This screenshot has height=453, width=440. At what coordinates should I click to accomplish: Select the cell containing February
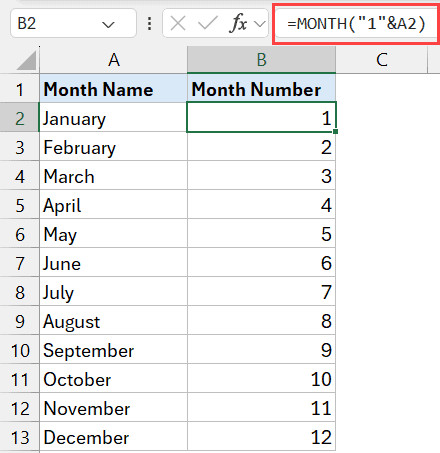(x=113, y=146)
